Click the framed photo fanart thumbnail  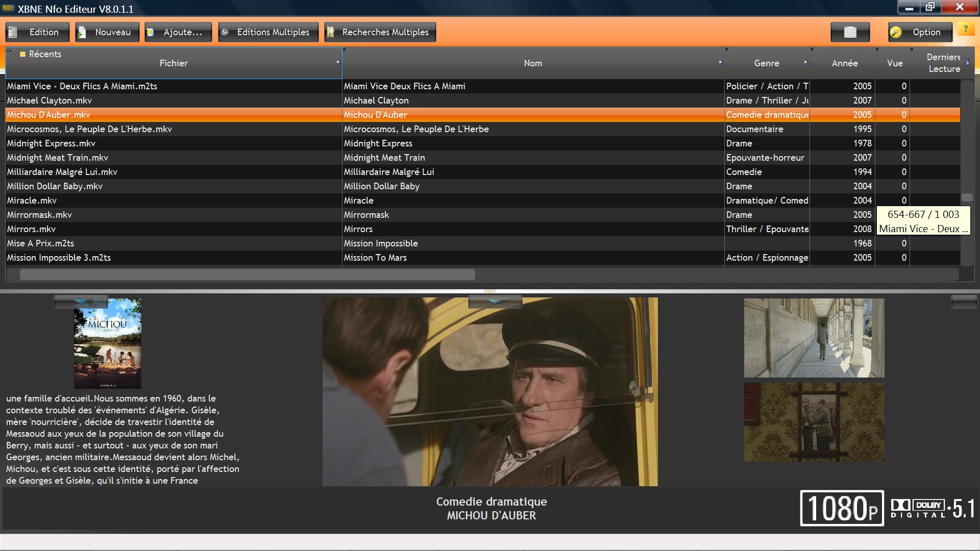pyautogui.click(x=814, y=422)
